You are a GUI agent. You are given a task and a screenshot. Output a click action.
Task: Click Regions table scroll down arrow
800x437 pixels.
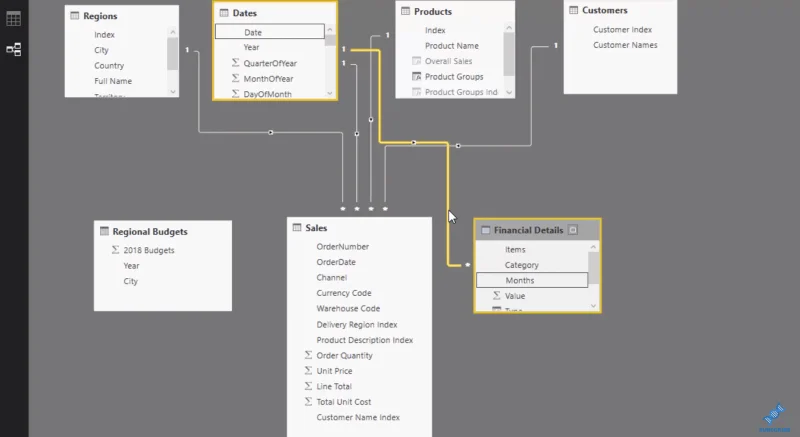172,92
